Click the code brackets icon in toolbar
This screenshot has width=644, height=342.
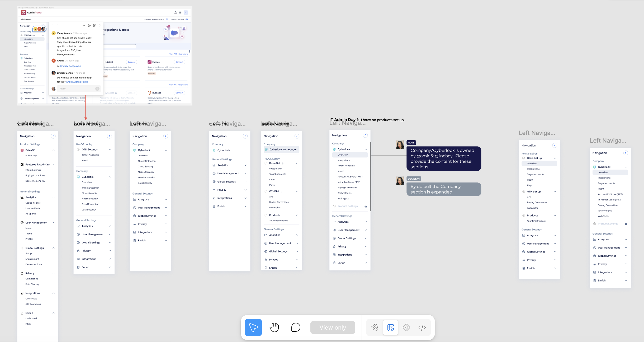point(422,327)
